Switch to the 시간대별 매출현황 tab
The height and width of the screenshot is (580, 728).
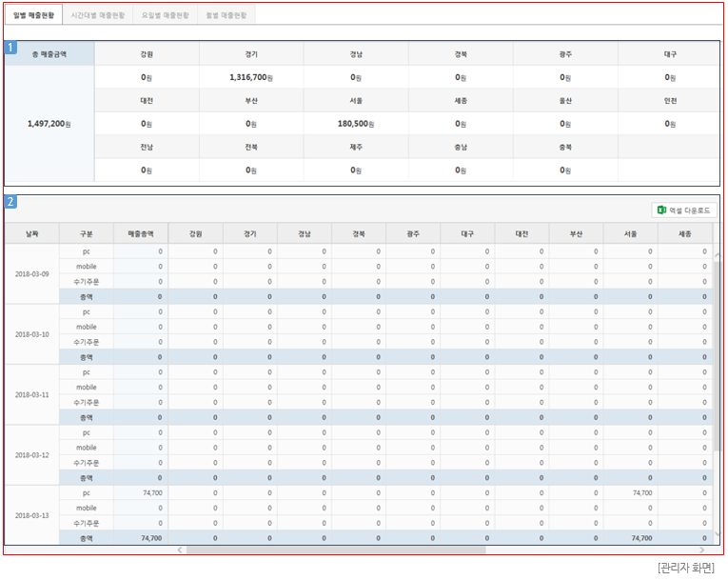tap(100, 15)
